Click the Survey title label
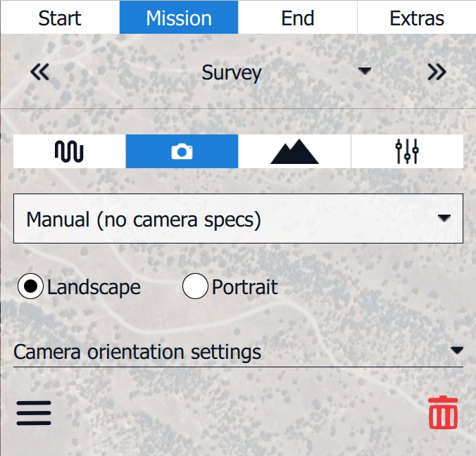 tap(232, 72)
